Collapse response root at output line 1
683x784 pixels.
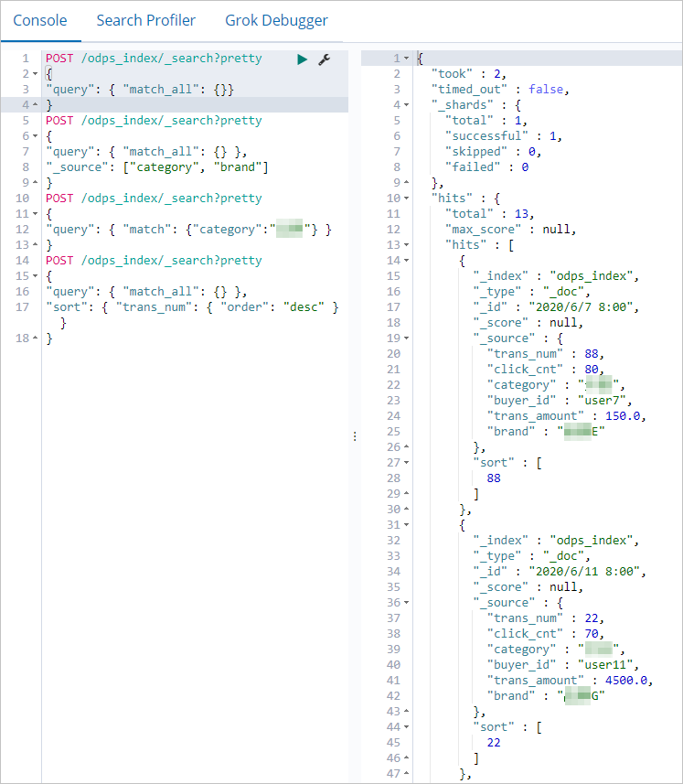pyautogui.click(x=406, y=59)
